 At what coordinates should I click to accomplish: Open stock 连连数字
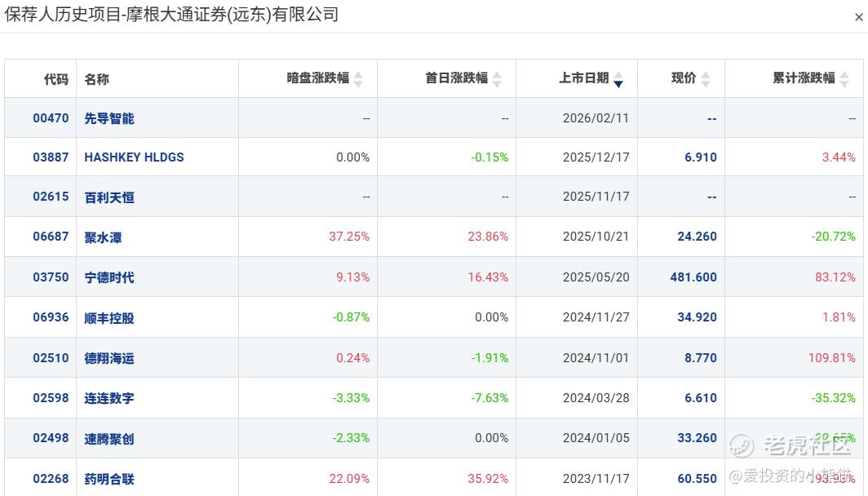[x=109, y=398]
